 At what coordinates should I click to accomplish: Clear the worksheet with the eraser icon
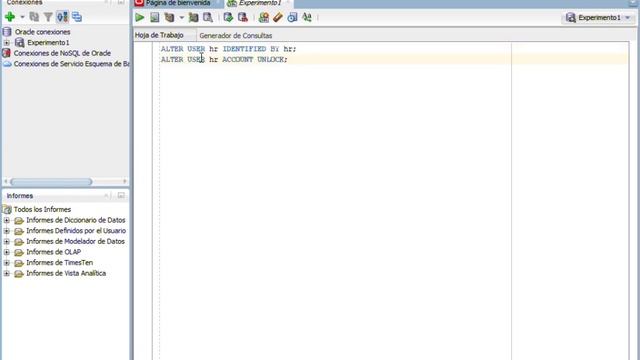(278, 17)
